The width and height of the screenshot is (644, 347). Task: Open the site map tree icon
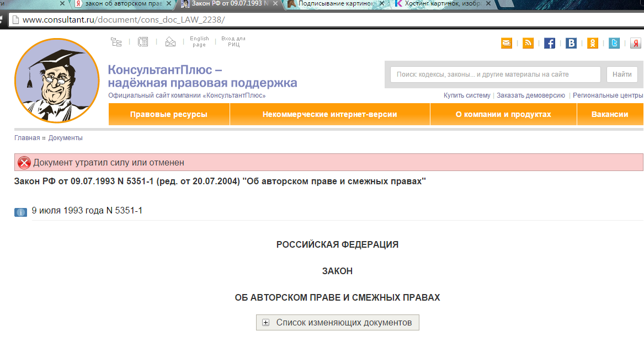[116, 42]
